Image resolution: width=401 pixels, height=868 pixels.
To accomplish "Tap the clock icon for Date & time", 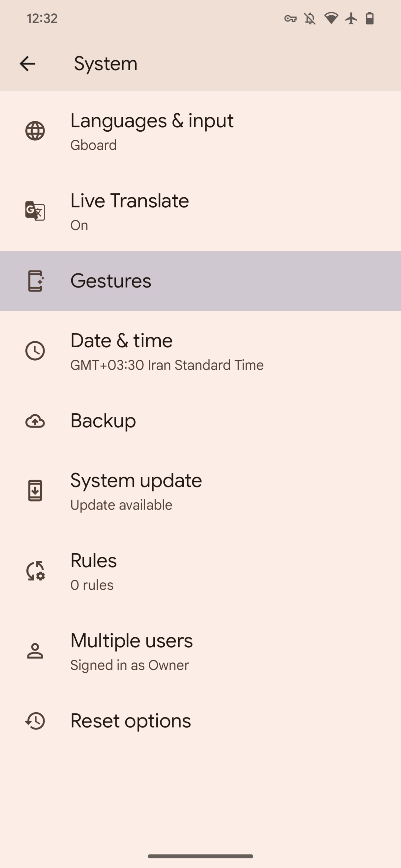I will [35, 351].
